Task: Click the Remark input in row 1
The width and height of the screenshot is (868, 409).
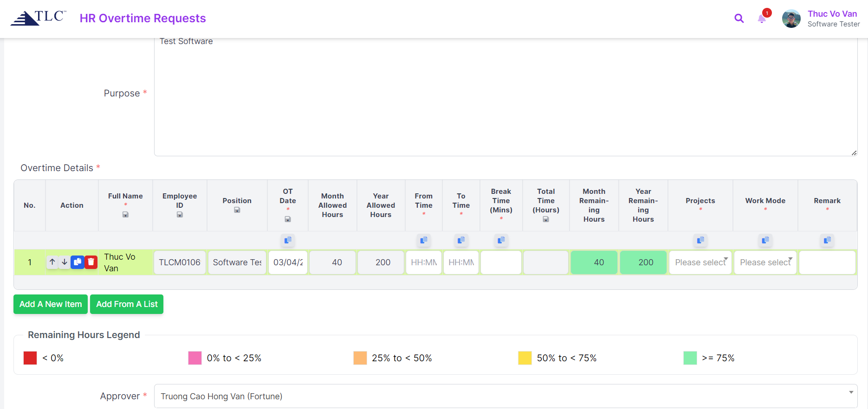Action: (827, 262)
